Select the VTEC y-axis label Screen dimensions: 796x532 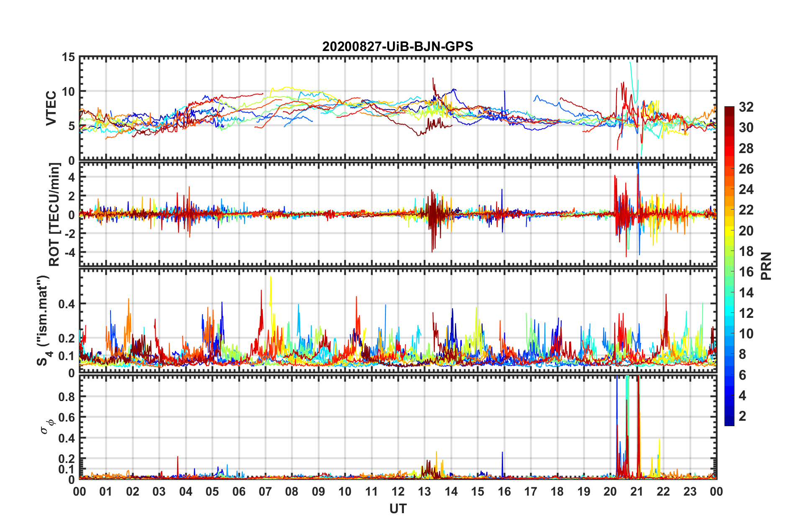click(x=51, y=108)
